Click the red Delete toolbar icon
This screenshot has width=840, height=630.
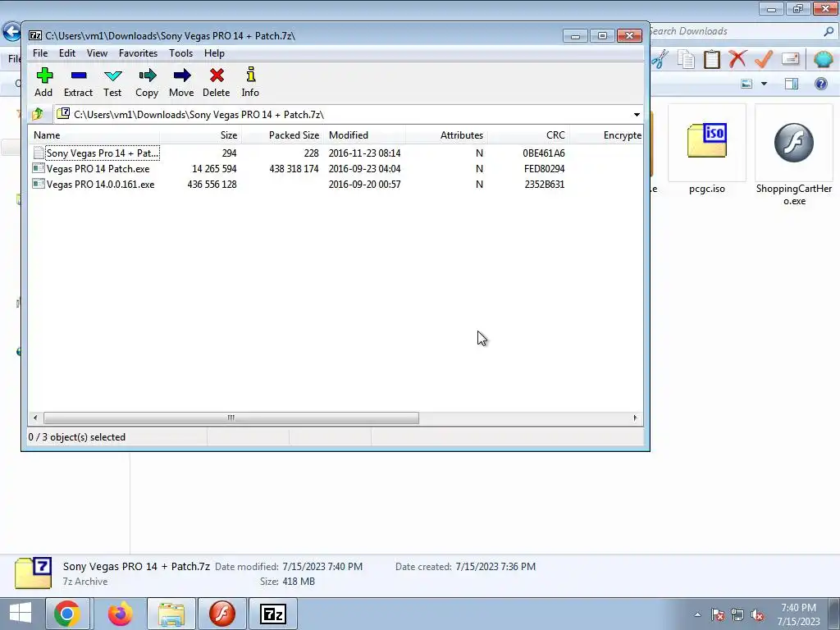(217, 82)
